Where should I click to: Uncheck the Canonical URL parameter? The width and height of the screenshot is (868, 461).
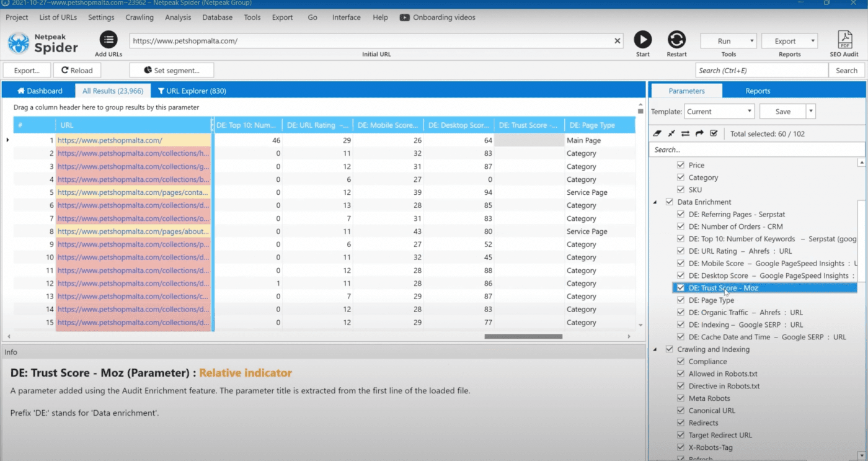681,411
